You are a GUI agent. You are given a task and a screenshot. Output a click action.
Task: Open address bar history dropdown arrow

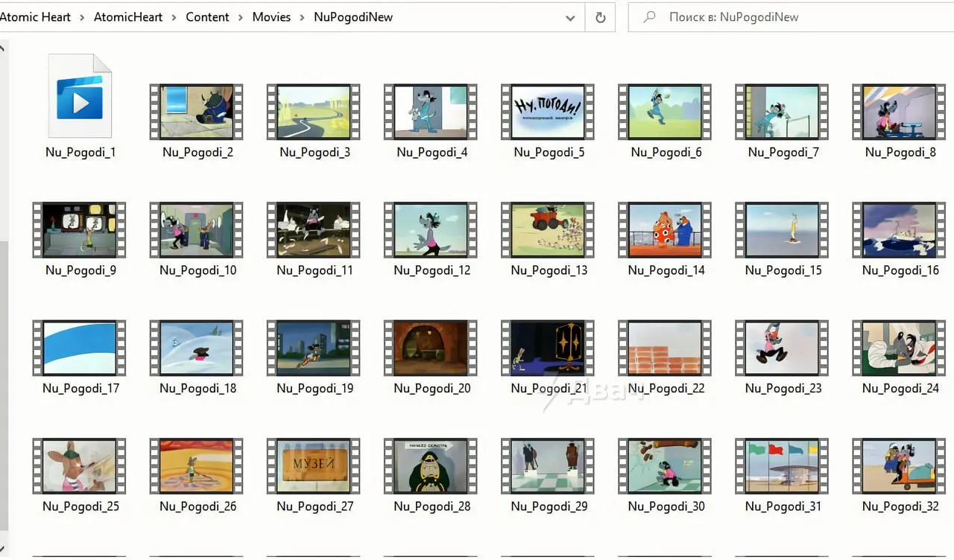tap(570, 17)
